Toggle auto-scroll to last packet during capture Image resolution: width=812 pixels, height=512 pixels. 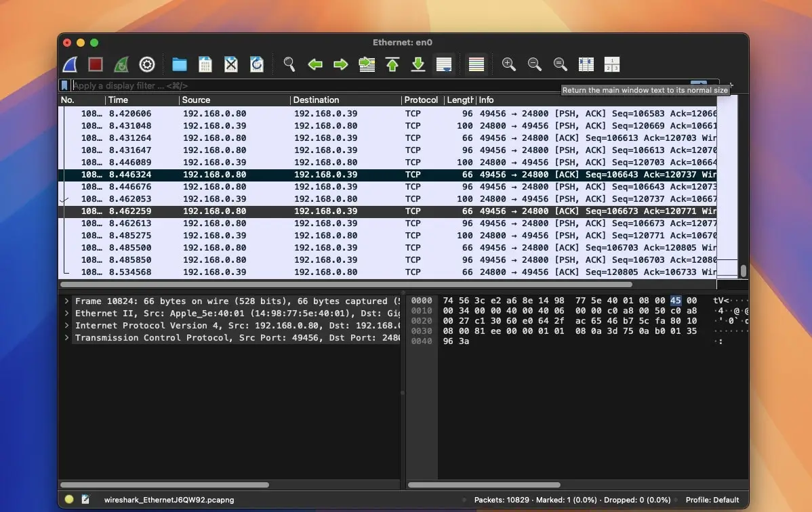[444, 65]
